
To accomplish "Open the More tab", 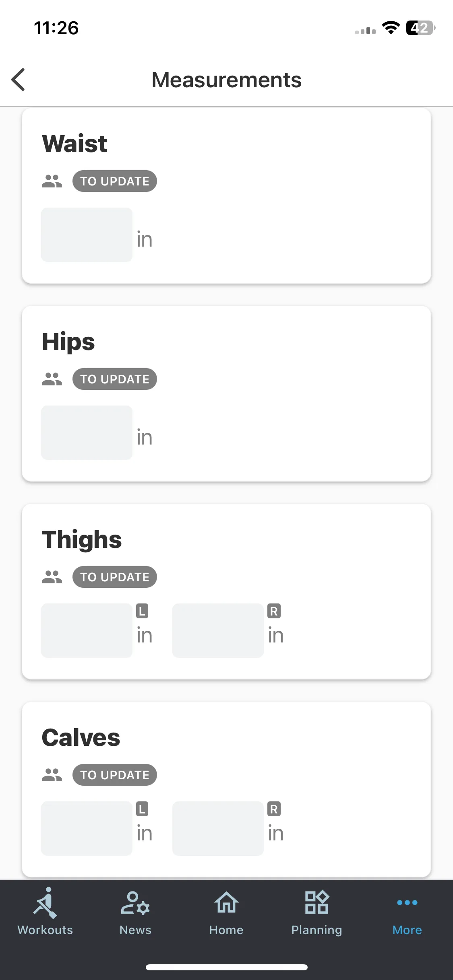I will pos(407,912).
